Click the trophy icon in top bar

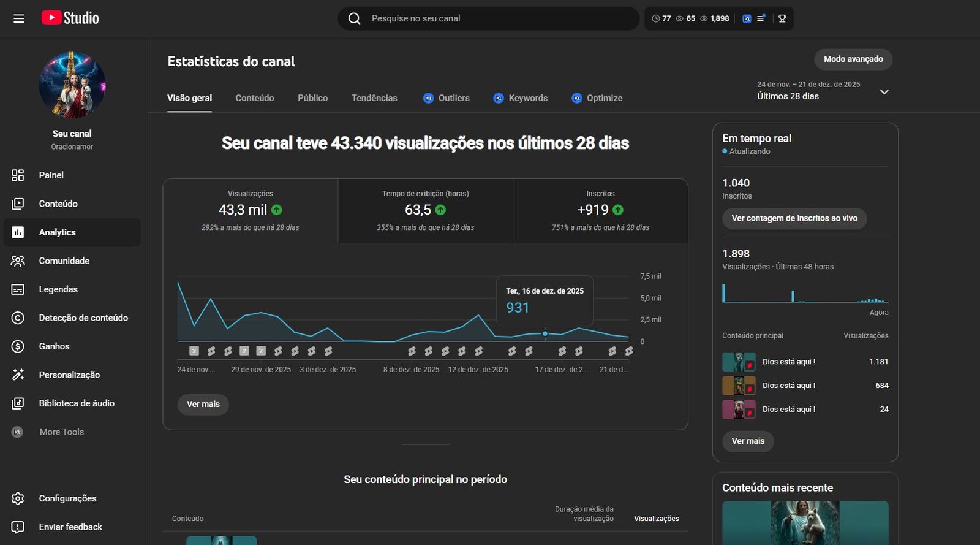click(x=782, y=18)
